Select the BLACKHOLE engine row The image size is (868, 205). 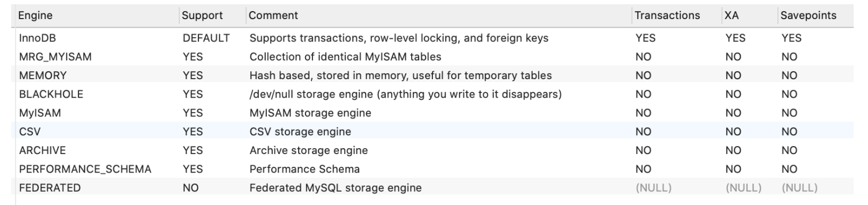click(433, 94)
